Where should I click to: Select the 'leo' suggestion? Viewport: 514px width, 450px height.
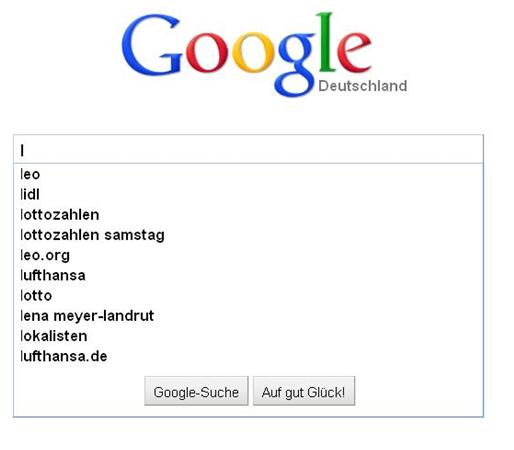coord(248,174)
